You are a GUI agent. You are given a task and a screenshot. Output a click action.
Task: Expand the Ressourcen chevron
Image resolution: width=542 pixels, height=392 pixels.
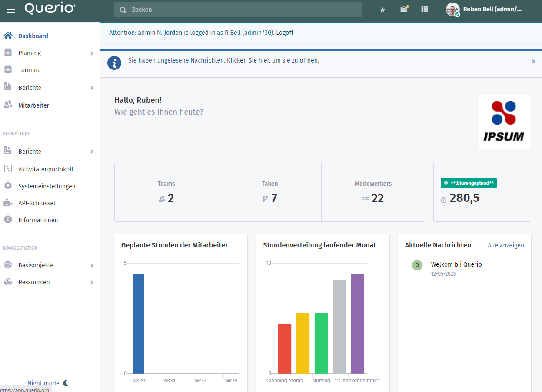pyautogui.click(x=92, y=282)
